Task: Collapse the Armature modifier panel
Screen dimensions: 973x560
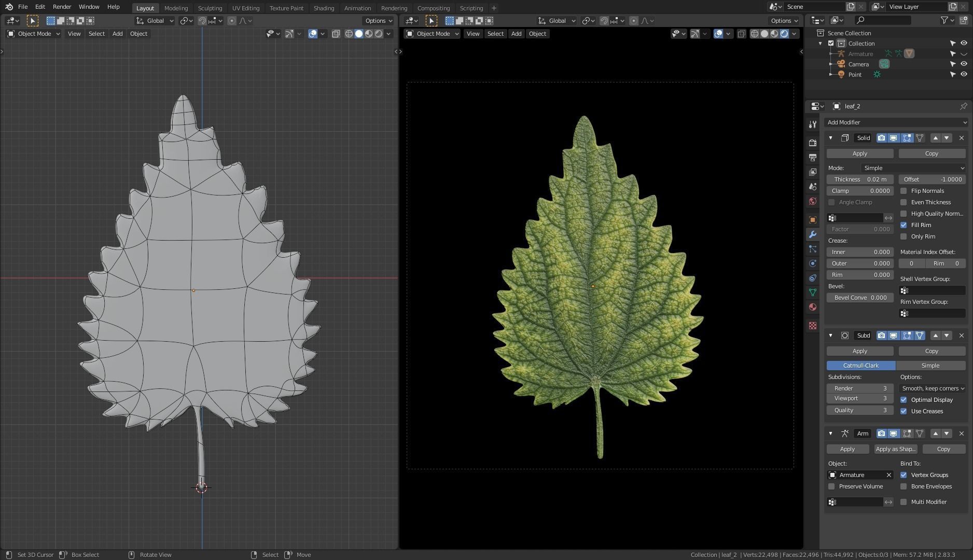Action: (x=830, y=433)
